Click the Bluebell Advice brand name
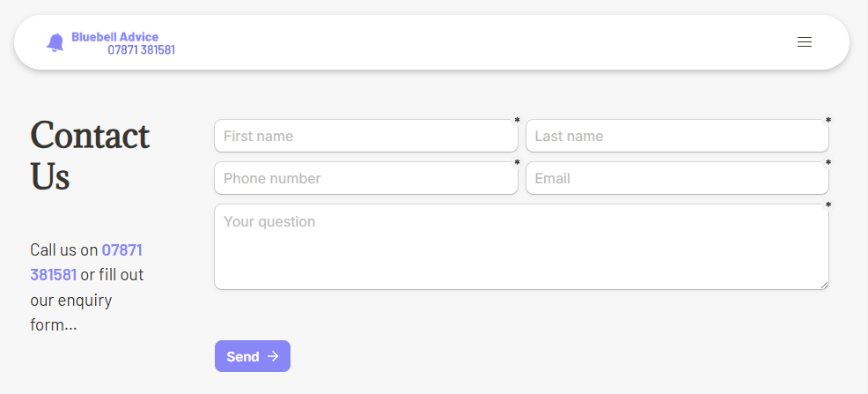 [115, 37]
